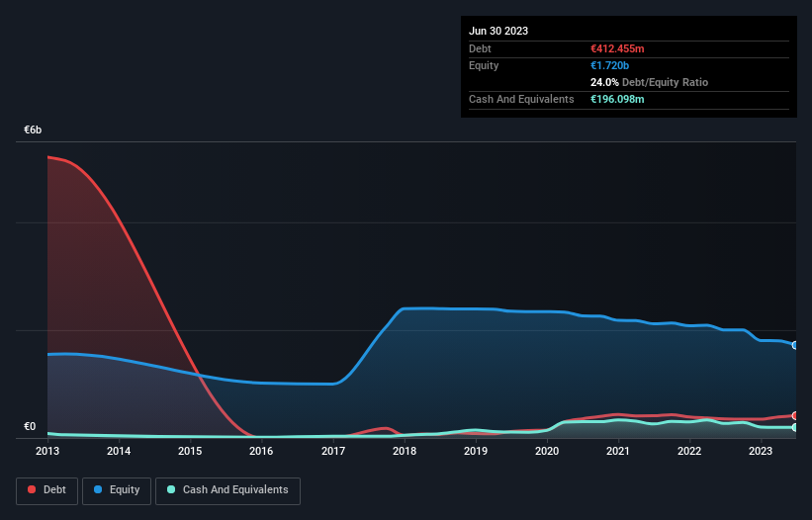Click the 2021 x-axis label
This screenshot has width=812, height=520.
click(618, 451)
